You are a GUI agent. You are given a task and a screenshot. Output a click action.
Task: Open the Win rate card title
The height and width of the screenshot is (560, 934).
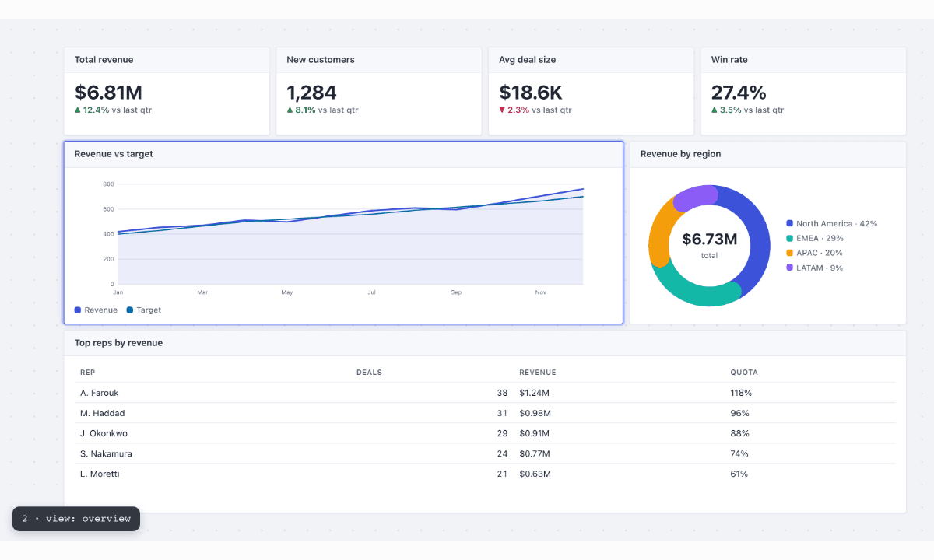coord(729,60)
